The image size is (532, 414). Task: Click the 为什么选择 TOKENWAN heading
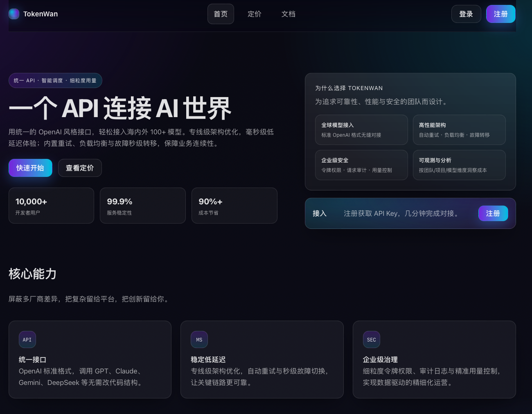tap(349, 88)
